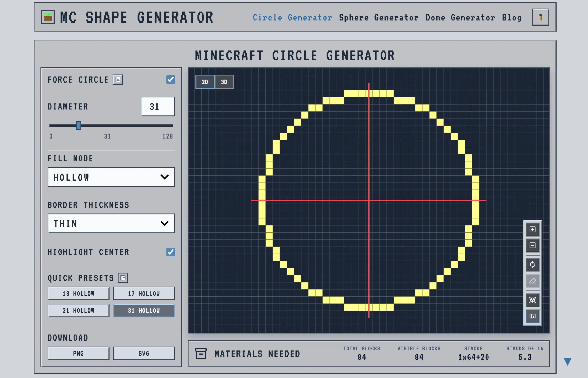Open Force Circle info icon
The height and width of the screenshot is (378, 588).
[x=118, y=80]
